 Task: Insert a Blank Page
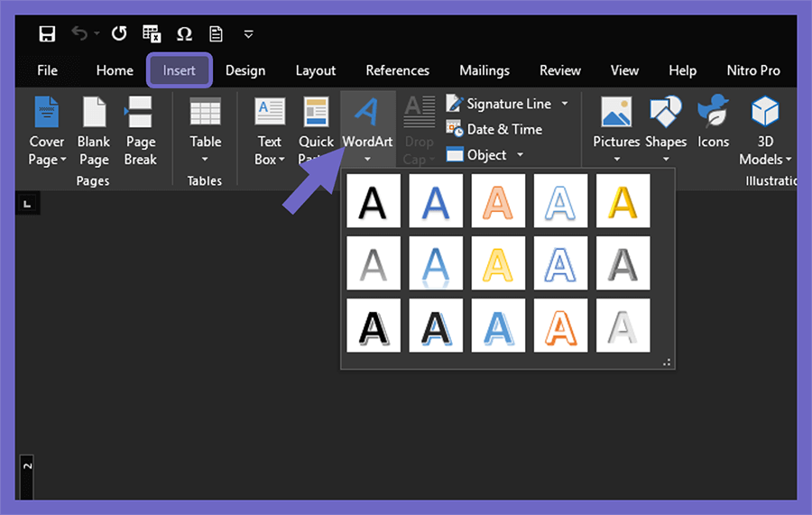tap(94, 131)
